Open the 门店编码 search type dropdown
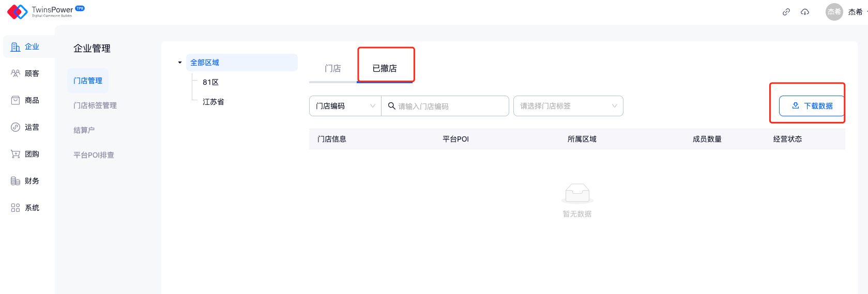 coord(345,106)
